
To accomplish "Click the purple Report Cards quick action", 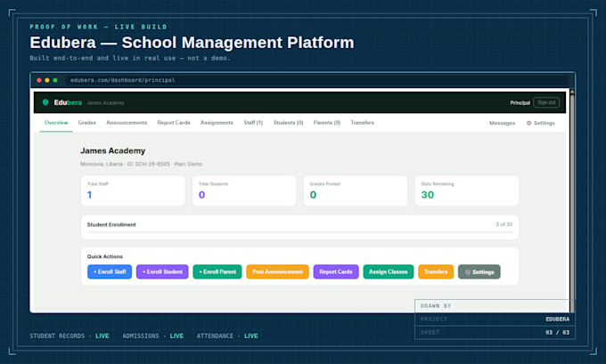I will [x=336, y=271].
